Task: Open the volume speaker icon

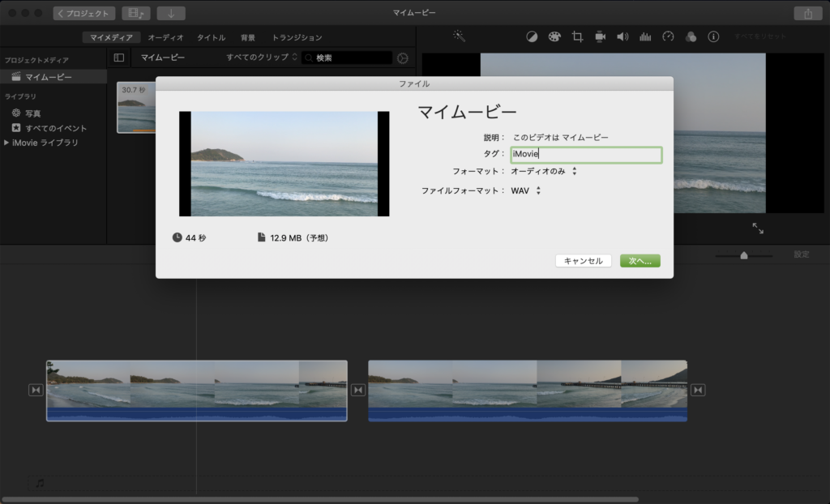Action: coord(622,37)
